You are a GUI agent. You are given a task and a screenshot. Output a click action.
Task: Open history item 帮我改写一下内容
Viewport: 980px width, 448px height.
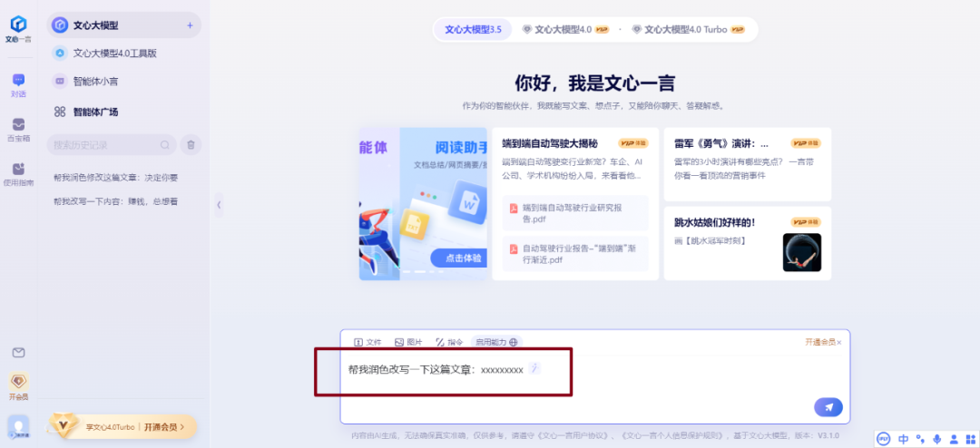[116, 201]
